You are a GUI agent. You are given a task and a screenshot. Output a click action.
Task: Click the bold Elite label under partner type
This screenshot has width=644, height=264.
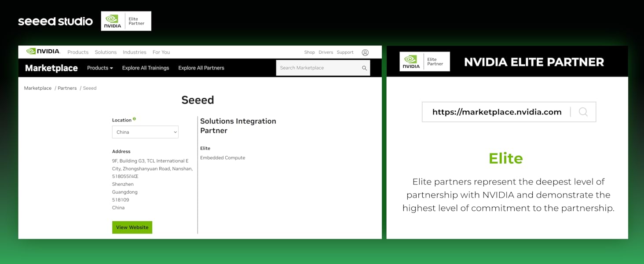click(205, 148)
